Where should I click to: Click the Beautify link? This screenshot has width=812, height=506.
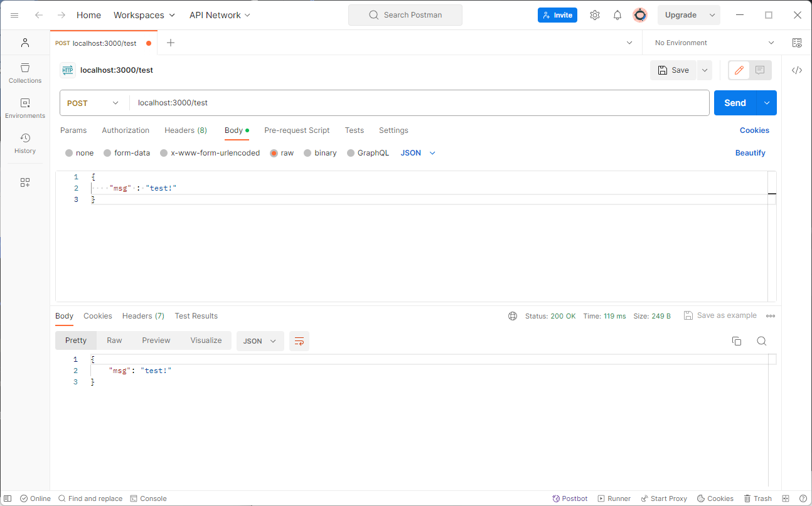tap(751, 153)
